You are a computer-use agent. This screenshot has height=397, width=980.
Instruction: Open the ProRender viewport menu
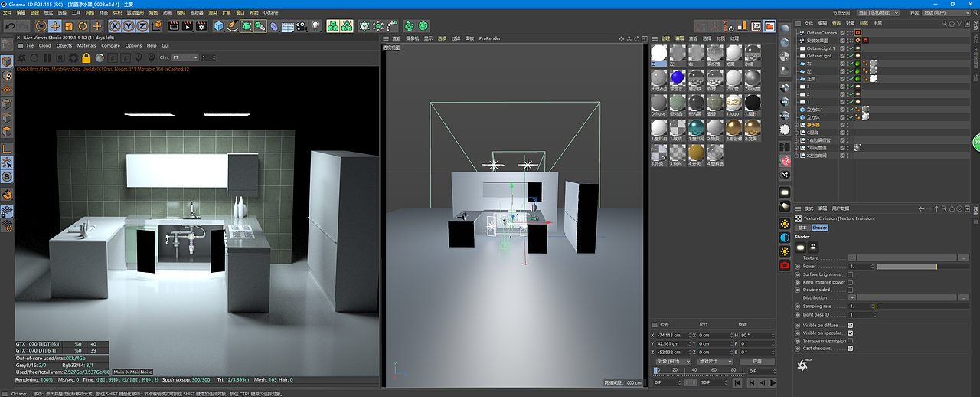[x=489, y=38]
